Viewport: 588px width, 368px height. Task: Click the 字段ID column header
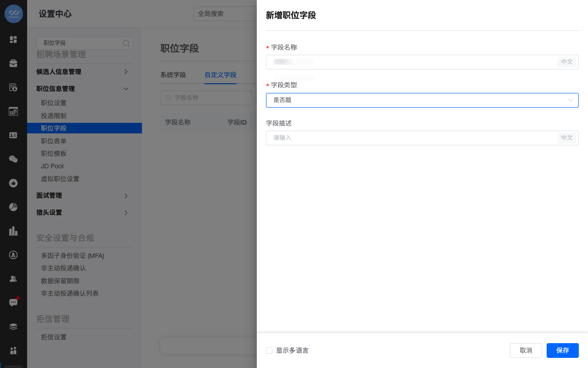[237, 122]
